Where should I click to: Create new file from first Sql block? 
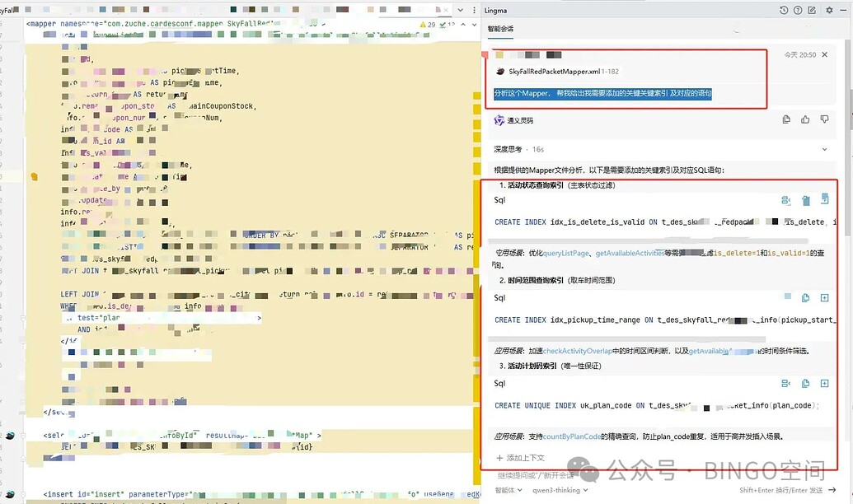tap(825, 199)
